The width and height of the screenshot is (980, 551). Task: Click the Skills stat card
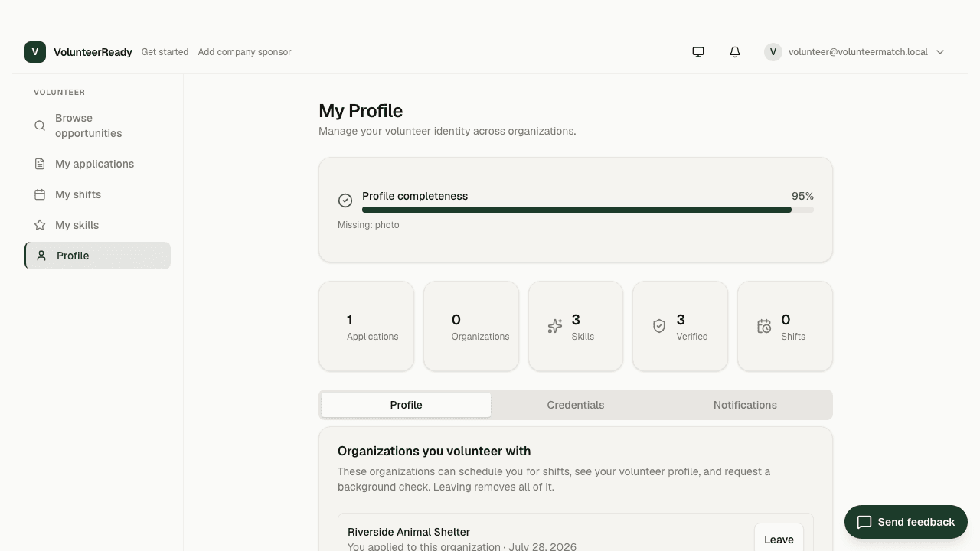(576, 326)
